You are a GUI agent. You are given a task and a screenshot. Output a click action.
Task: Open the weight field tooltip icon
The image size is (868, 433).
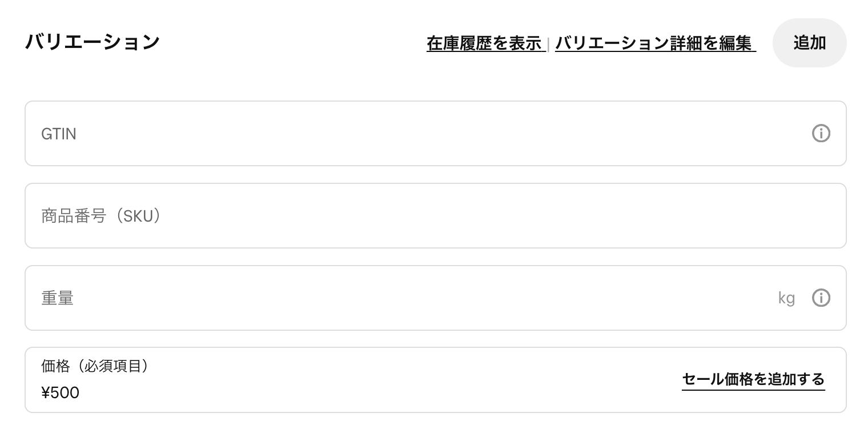point(821,298)
